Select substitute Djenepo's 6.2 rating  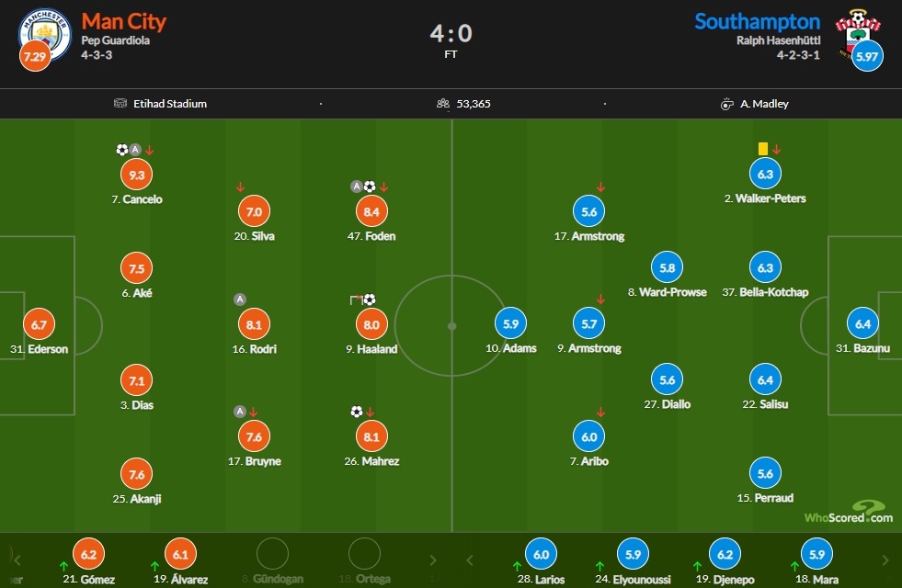pos(725,554)
